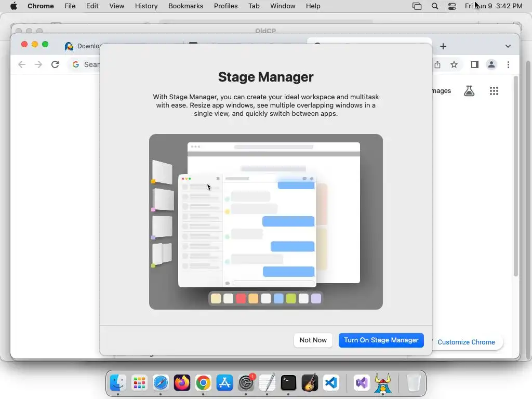Open the Edit menu
This screenshot has height=399, width=532.
point(92,6)
